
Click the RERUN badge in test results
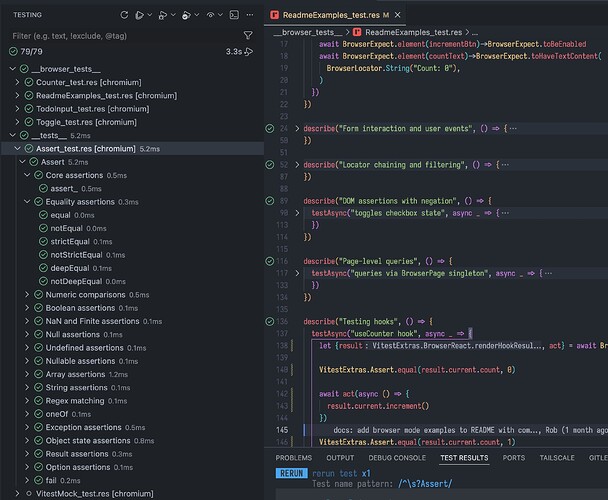[292, 473]
